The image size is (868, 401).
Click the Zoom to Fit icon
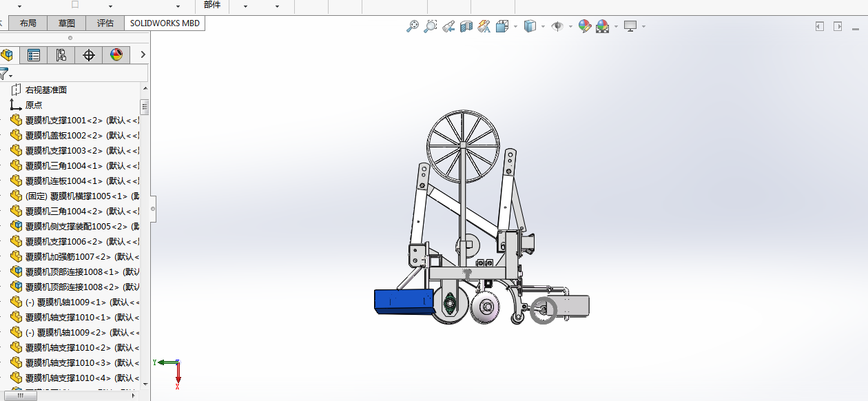(x=412, y=26)
